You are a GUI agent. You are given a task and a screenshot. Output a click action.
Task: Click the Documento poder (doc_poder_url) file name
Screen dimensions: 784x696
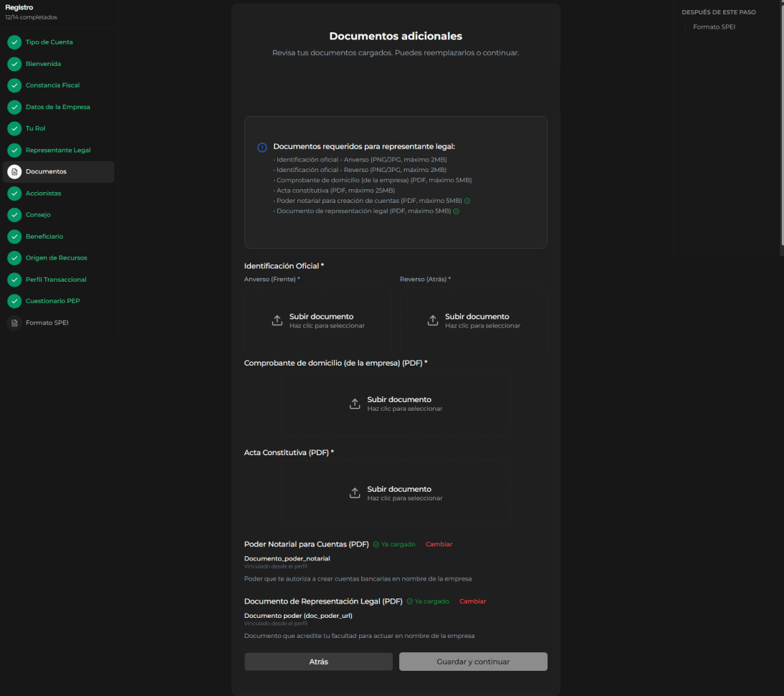(x=298, y=616)
